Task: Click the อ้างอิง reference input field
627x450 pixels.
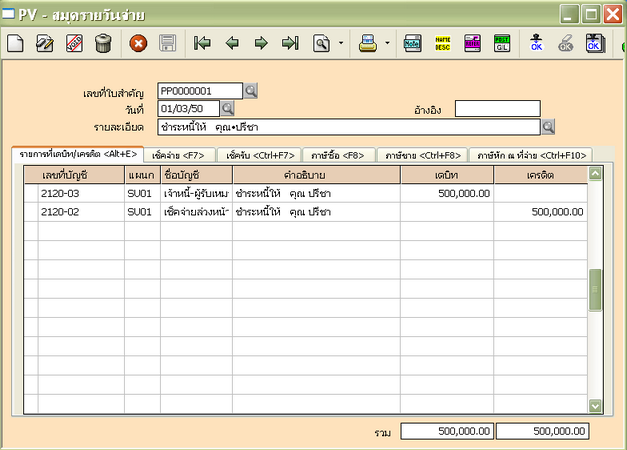Action: click(x=497, y=108)
